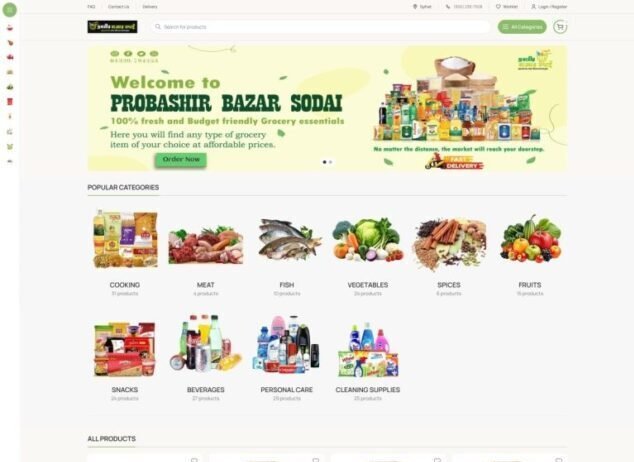The height and width of the screenshot is (462, 634).
Task: Click the search magnifier icon
Action: point(158,27)
